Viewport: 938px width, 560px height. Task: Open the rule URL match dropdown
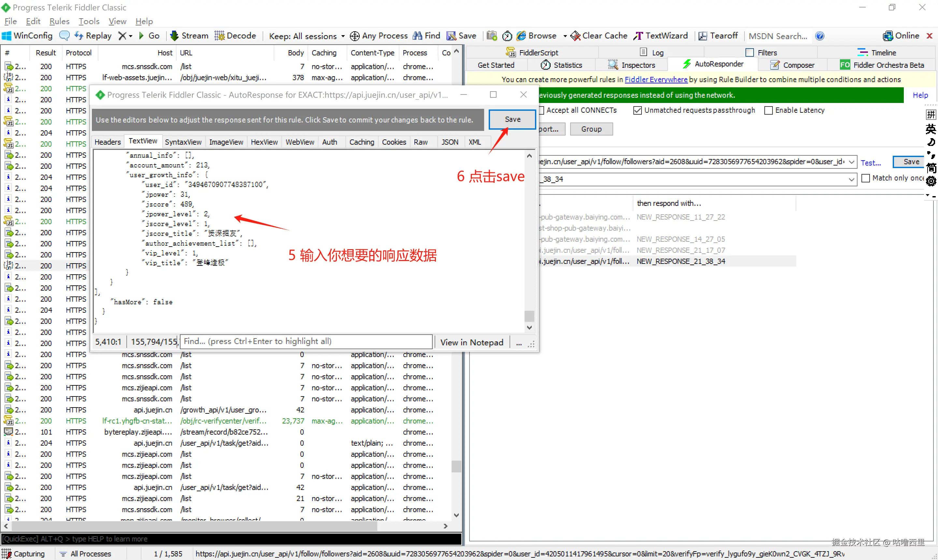(852, 162)
